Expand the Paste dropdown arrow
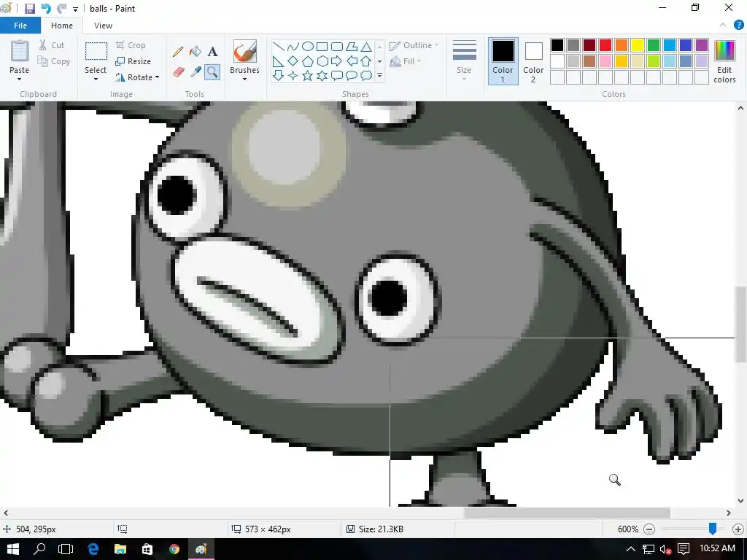Image resolution: width=747 pixels, height=560 pixels. pos(20,79)
